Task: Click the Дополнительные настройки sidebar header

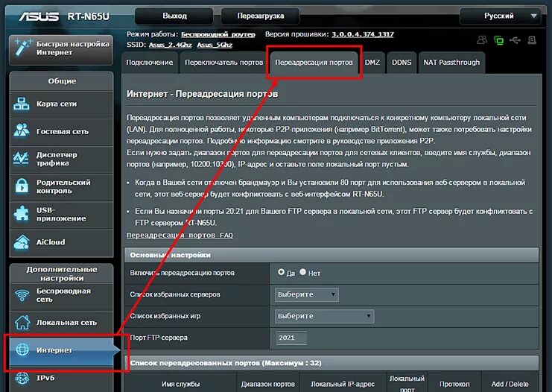Action: pos(62,274)
